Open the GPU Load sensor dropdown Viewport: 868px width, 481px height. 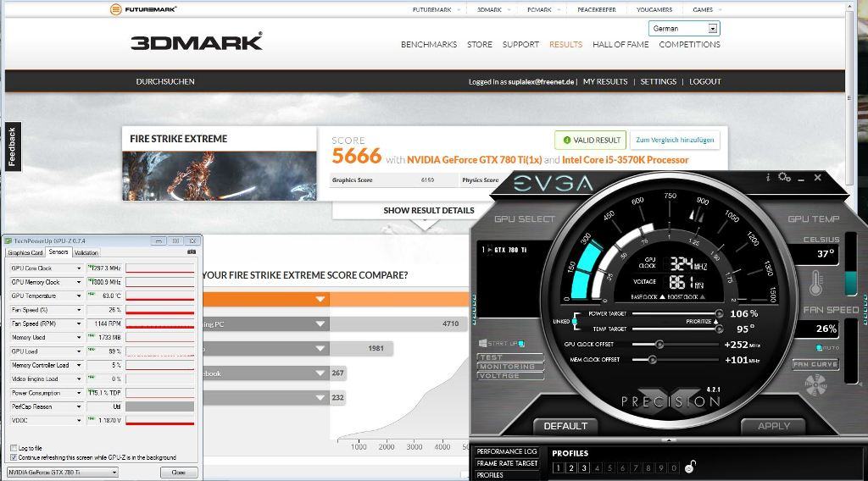coord(79,351)
